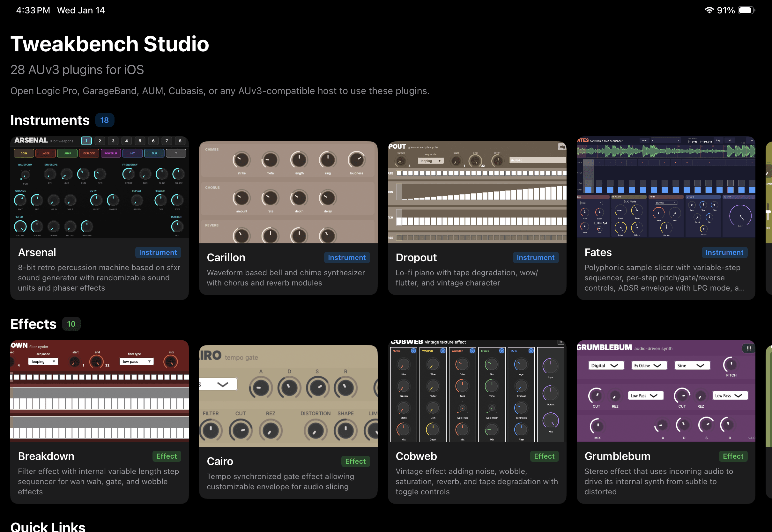
Task: Click Arsenal's question mark random button
Action: (x=176, y=153)
